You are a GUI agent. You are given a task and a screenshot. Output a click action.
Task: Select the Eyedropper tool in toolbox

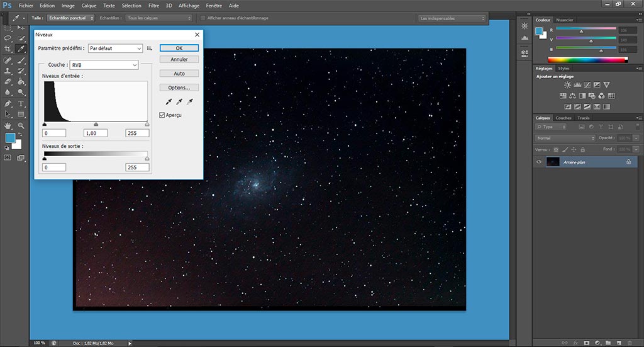(21, 48)
